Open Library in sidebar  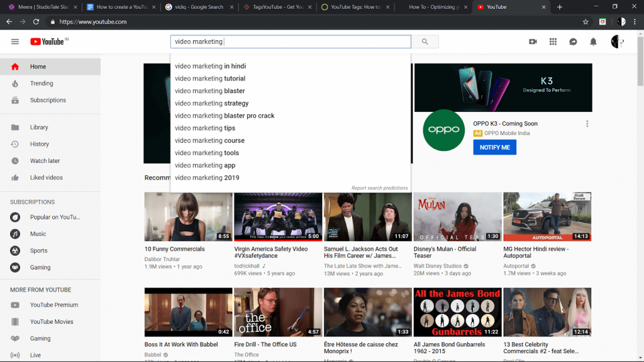point(50,127)
